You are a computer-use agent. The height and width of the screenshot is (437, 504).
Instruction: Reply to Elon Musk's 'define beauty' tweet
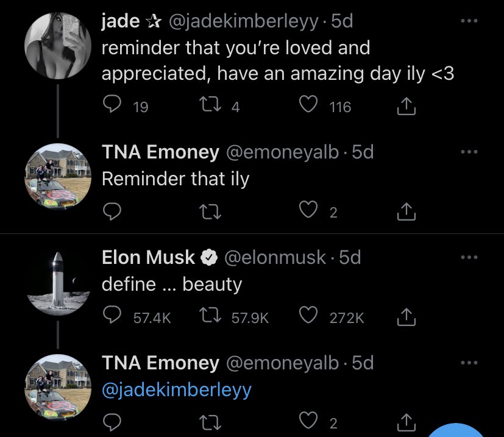coord(112,317)
